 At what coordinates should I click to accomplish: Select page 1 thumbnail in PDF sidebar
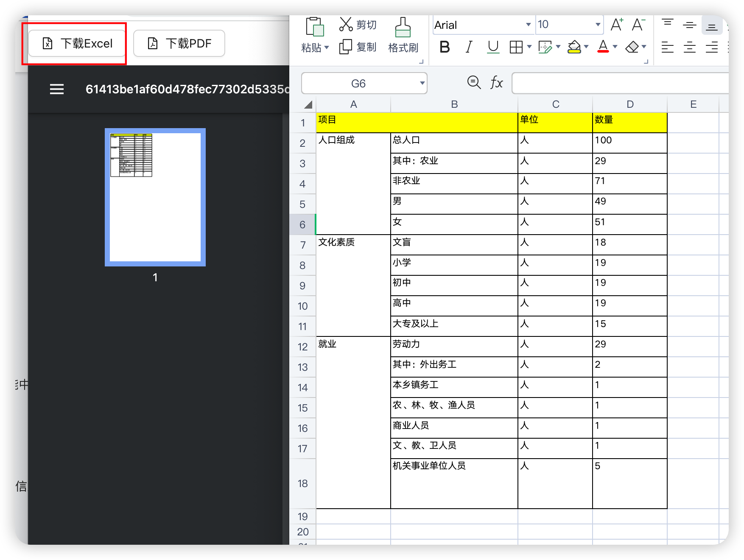pos(155,197)
